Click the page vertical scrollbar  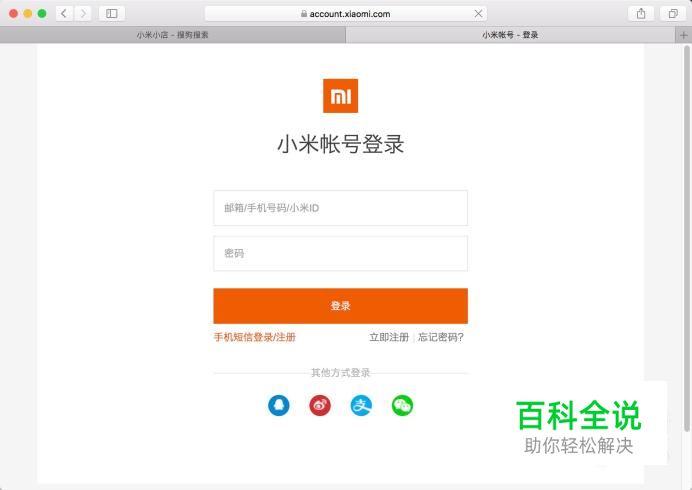(687, 238)
